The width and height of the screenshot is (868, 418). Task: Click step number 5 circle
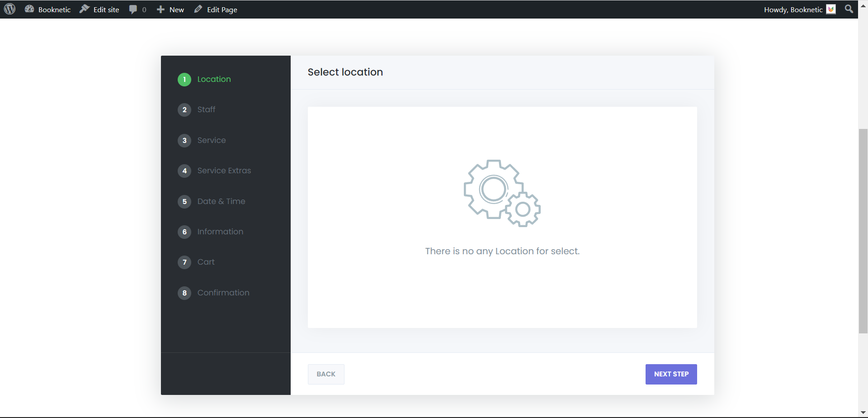pyautogui.click(x=184, y=202)
